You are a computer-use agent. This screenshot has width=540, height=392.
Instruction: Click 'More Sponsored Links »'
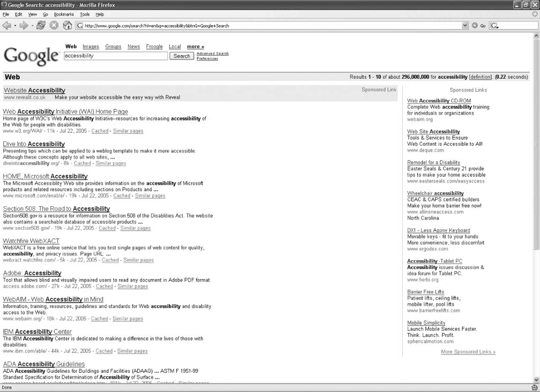(x=468, y=352)
